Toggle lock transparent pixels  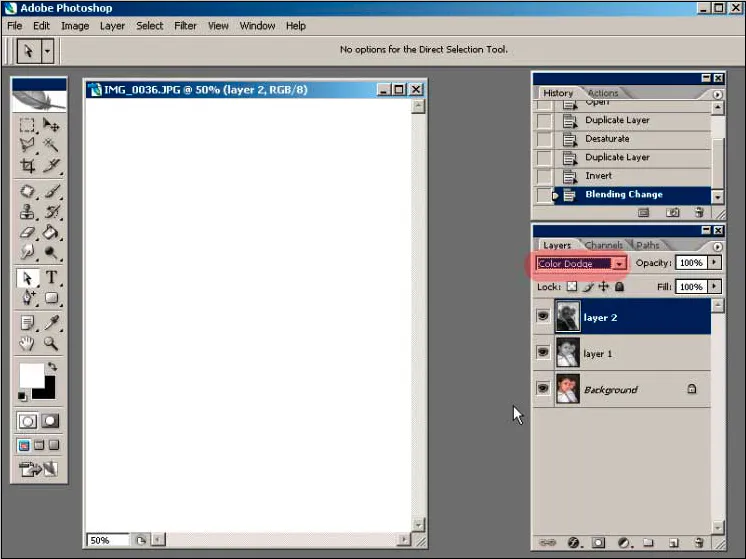tap(572, 286)
